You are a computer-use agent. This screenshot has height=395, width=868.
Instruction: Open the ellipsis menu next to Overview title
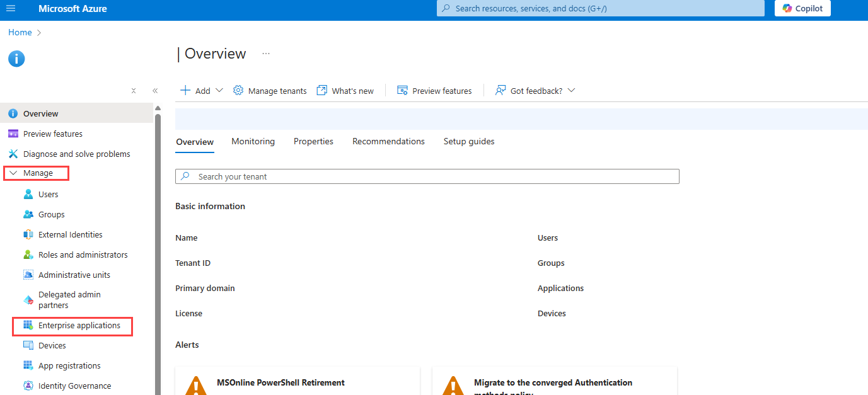point(266,54)
